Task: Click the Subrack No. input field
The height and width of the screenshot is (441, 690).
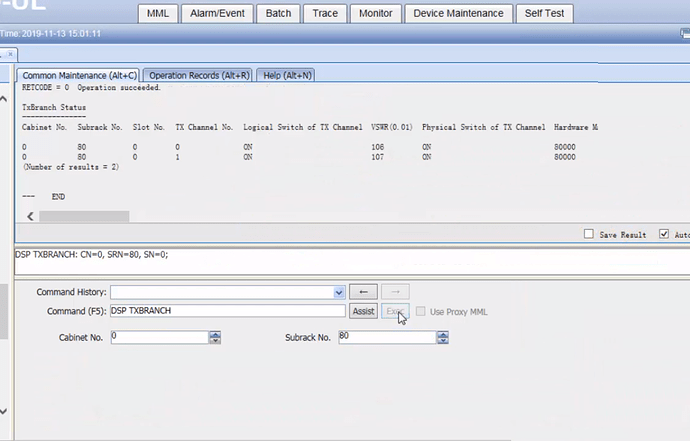Action: point(387,337)
